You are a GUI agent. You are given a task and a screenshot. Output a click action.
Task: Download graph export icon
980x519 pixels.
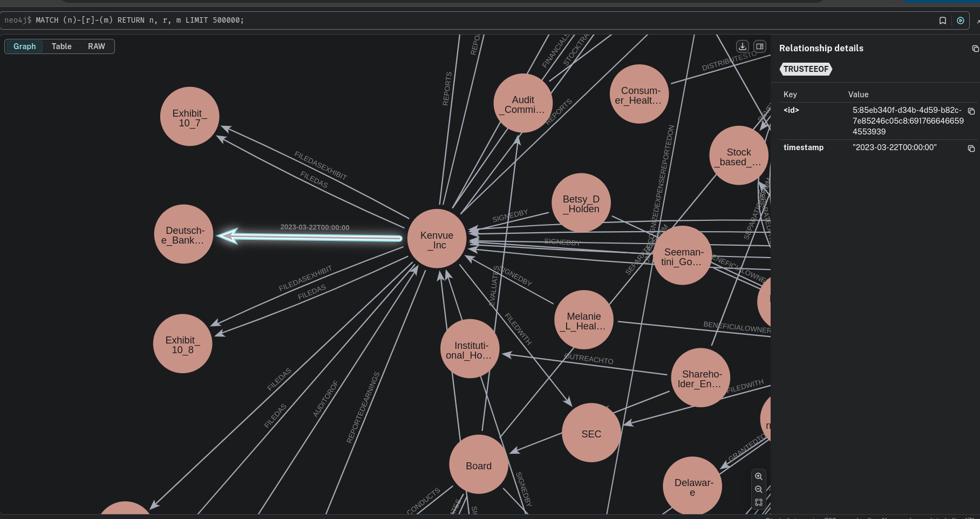(x=743, y=46)
